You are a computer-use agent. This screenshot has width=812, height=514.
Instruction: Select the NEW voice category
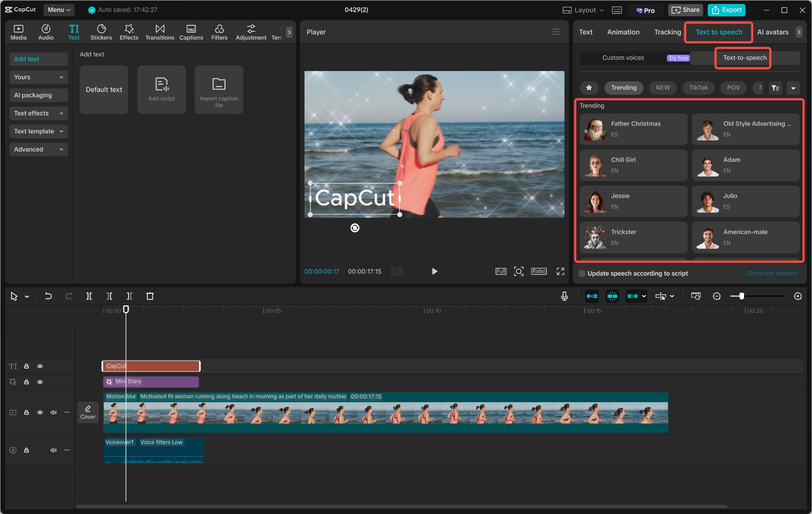tap(663, 88)
